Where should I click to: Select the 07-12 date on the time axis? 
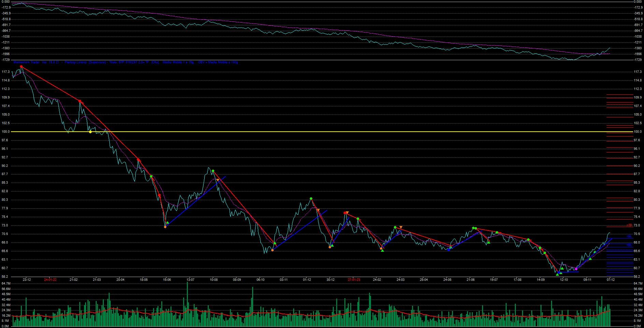[x=611, y=279]
